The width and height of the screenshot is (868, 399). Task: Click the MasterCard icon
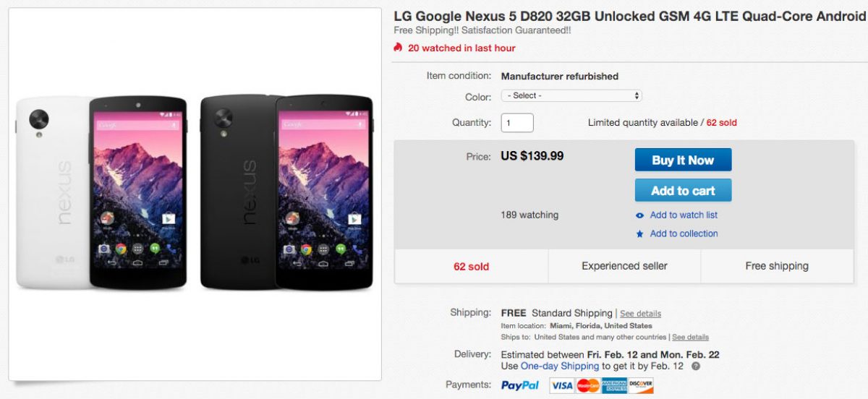tap(588, 385)
